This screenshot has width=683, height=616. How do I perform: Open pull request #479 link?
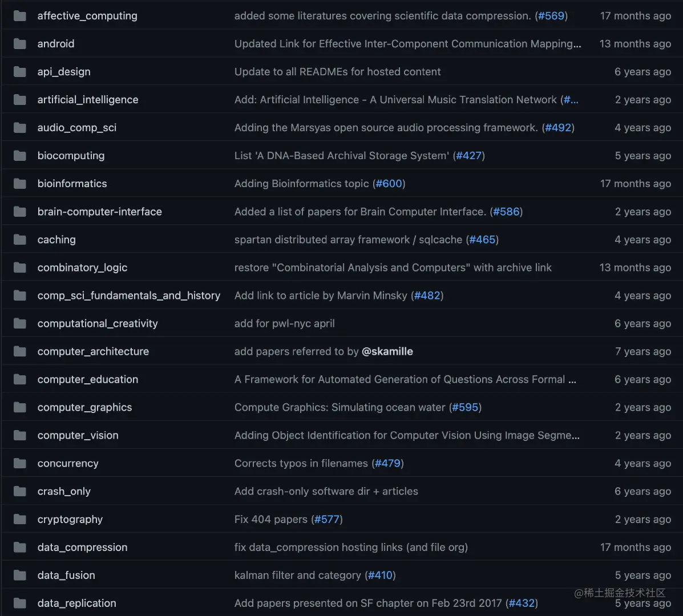tap(387, 463)
